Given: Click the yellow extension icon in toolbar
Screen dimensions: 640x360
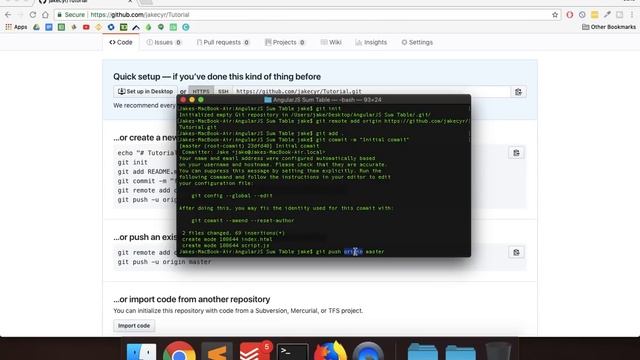Looking at the screenshot, I should (595, 15).
